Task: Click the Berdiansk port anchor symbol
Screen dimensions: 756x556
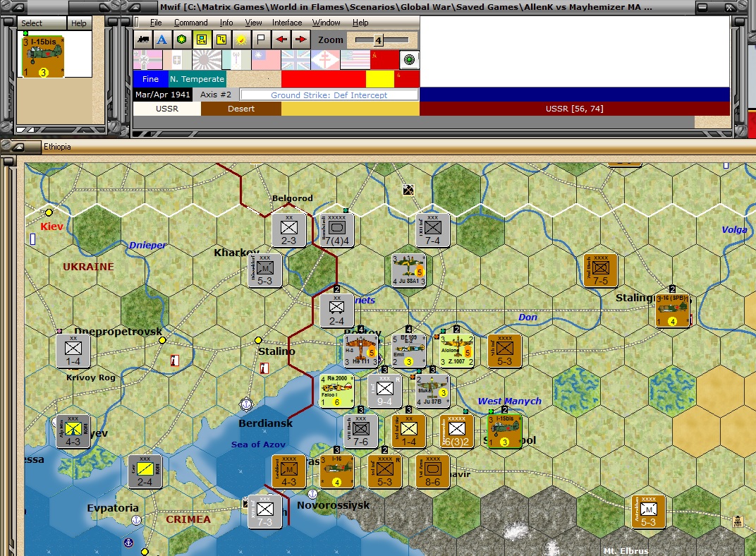Action: point(246,404)
